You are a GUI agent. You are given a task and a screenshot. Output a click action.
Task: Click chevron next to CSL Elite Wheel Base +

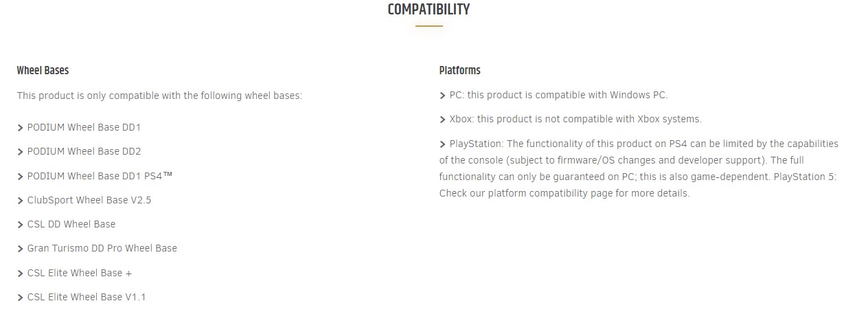pyautogui.click(x=21, y=274)
